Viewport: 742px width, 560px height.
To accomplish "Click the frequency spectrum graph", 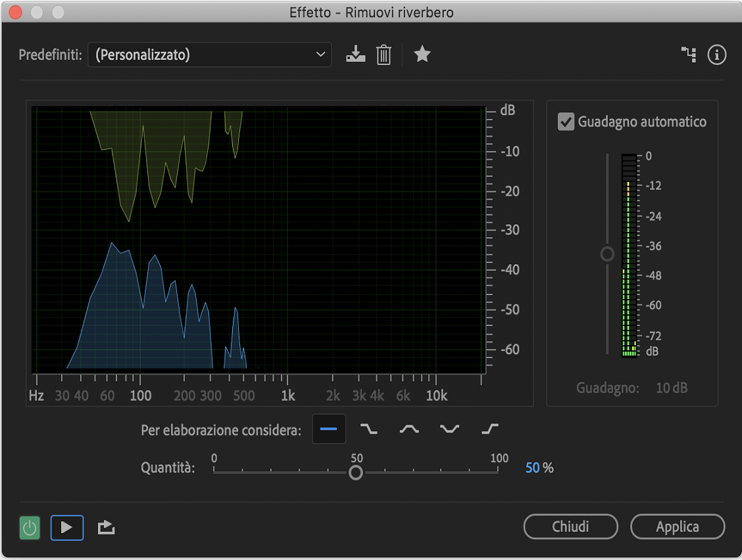I will click(259, 241).
